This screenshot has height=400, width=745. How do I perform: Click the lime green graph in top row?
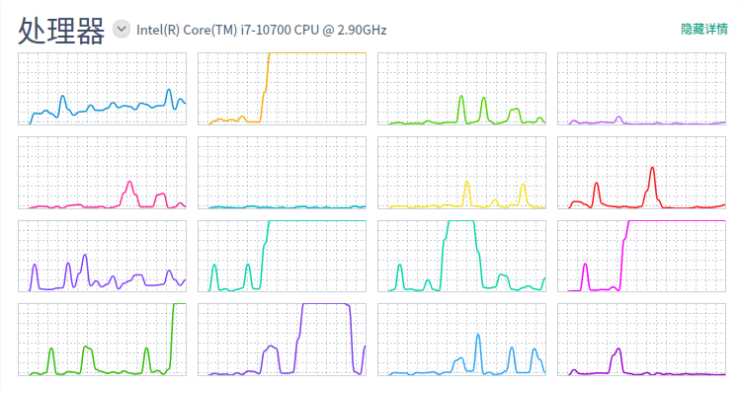[461, 89]
